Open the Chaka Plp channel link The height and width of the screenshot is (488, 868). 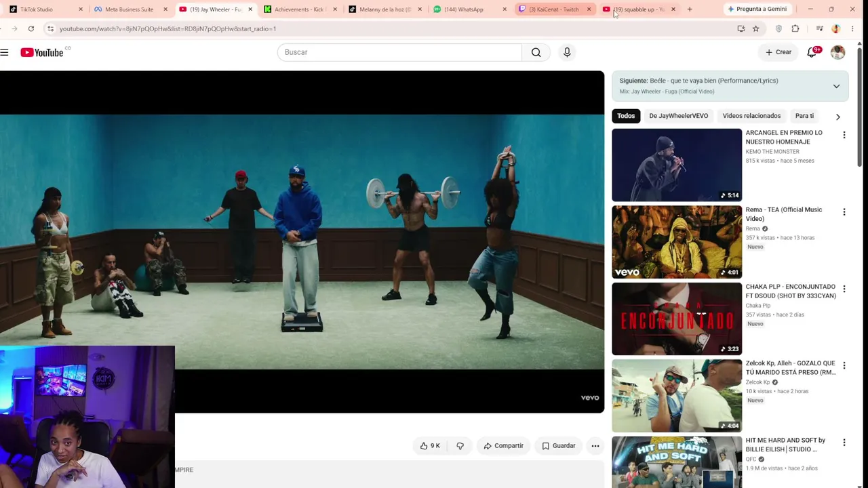(x=758, y=306)
